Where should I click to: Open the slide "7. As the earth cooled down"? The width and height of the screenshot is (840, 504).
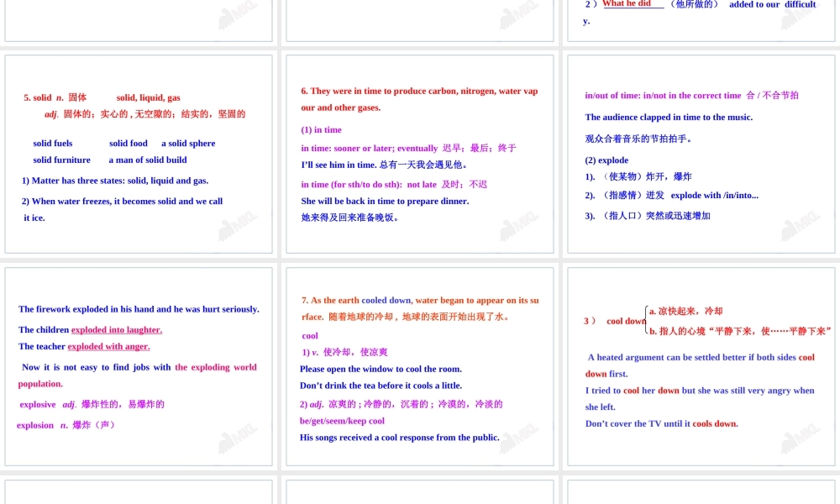click(x=420, y=366)
